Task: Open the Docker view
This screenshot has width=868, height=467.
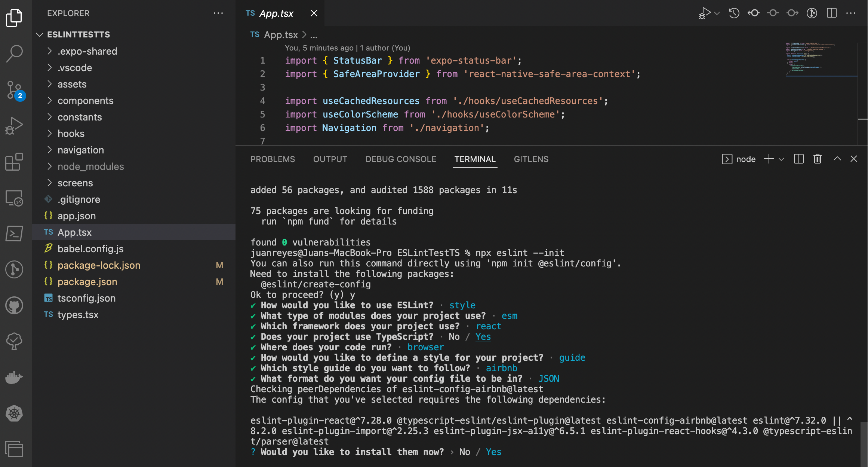Action: 14,377
